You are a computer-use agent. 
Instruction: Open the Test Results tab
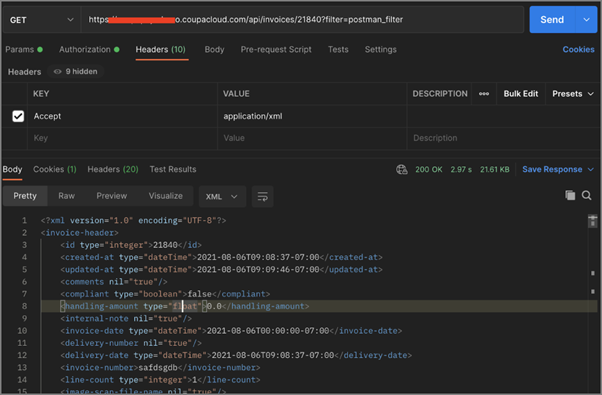coord(173,169)
